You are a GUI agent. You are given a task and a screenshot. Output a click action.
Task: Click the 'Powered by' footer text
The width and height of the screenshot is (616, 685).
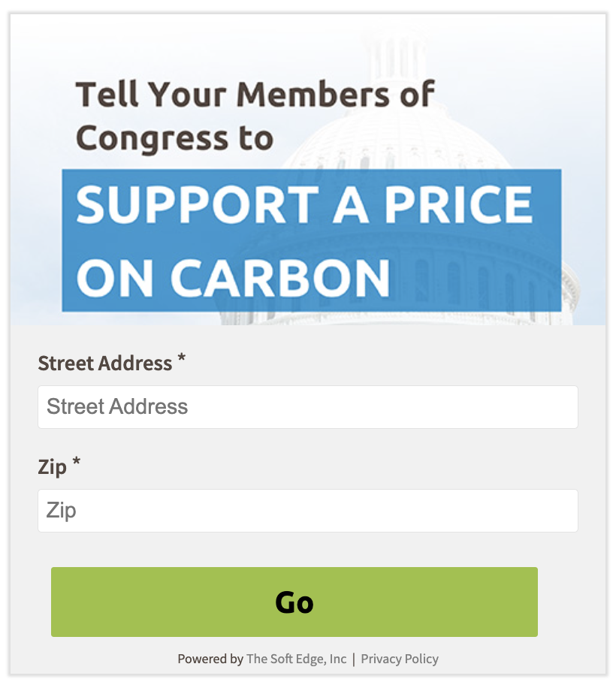[x=210, y=659]
